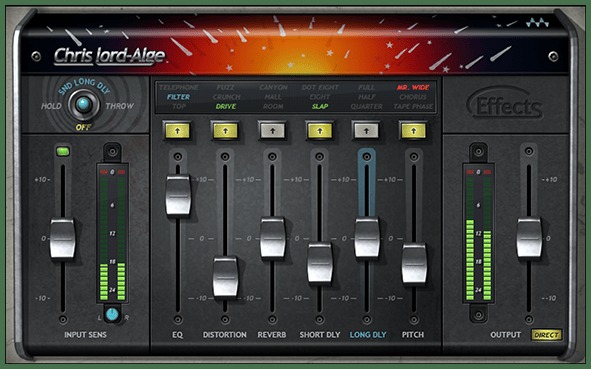Toggle the EQ bypass arrow button

[178, 131]
